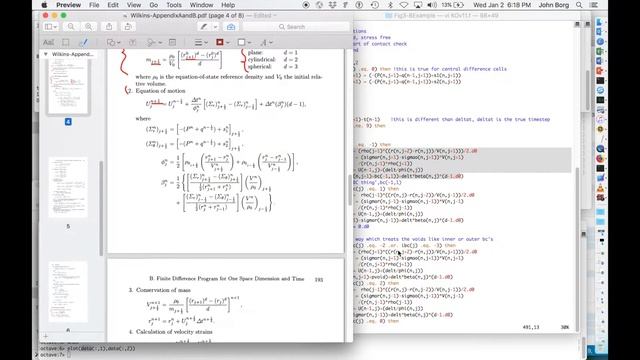Click the plus button below sidebar

coord(46,336)
